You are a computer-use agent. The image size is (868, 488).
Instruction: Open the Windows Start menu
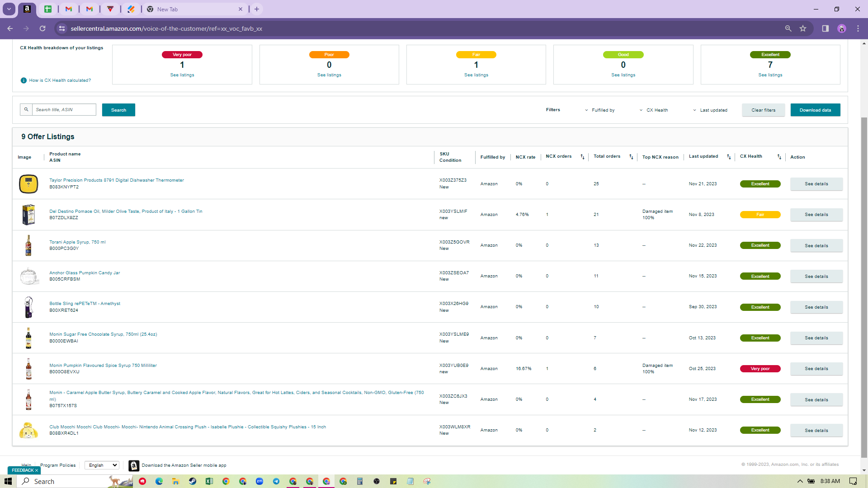pos(8,481)
